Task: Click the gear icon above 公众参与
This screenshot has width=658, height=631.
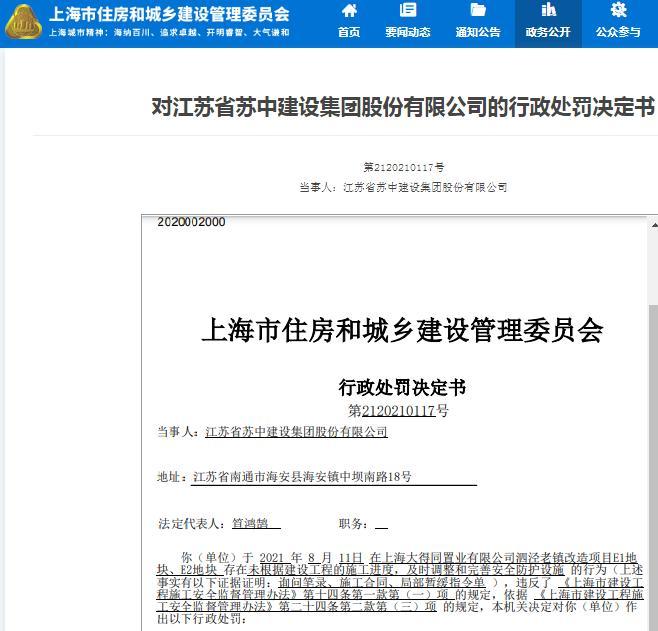Action: [x=618, y=10]
